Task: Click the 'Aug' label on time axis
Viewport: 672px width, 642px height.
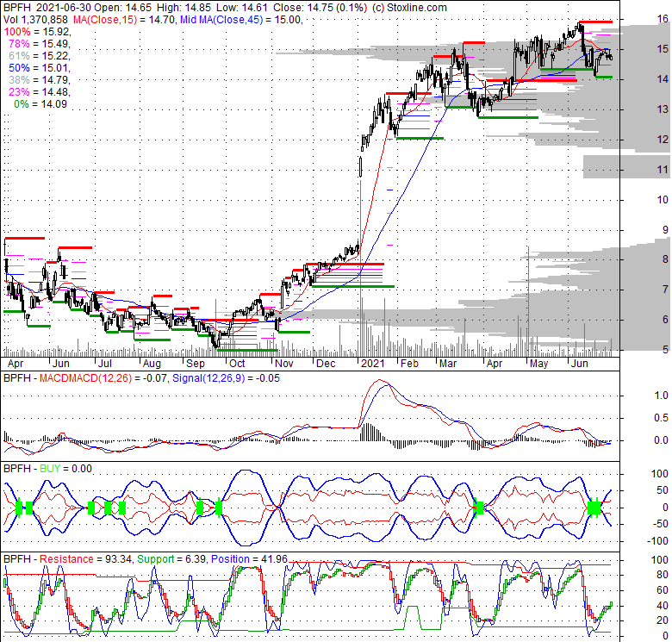Action: coord(152,364)
